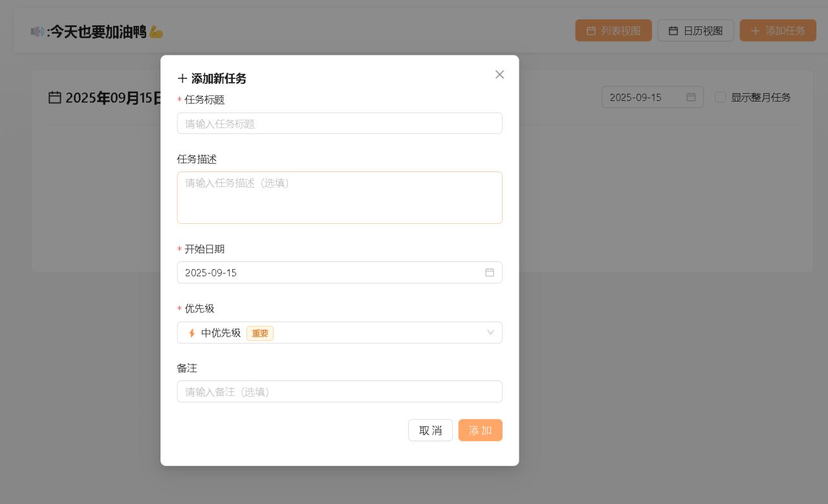Click the calendar icon beside 2025年09月15日 heading
The height and width of the screenshot is (504, 828).
tap(55, 98)
